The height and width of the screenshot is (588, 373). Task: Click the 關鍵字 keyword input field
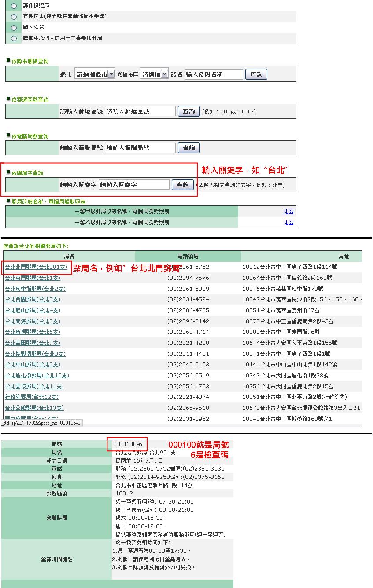click(x=134, y=185)
